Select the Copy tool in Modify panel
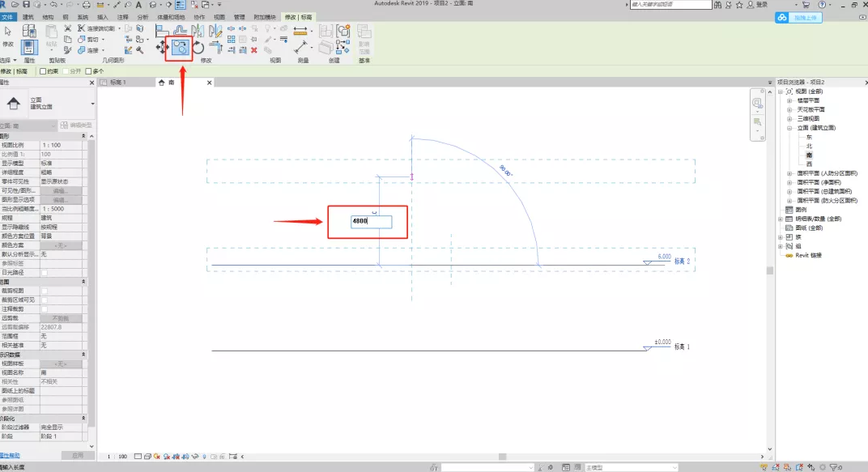Image resolution: width=868 pixels, height=472 pixels. (x=180, y=48)
